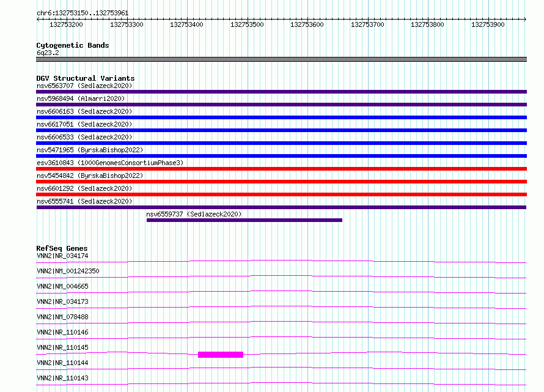Click ruler position 132753500
Screen dimensions: 544x392
click(247, 24)
